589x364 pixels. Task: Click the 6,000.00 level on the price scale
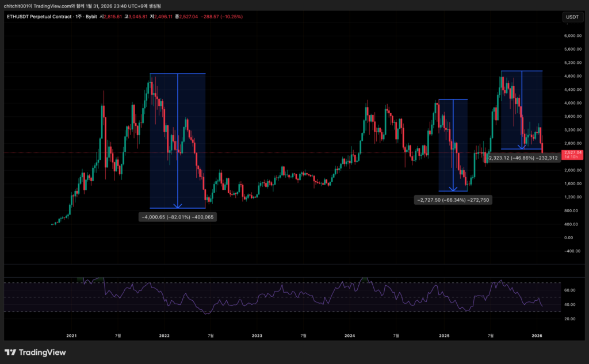tap(572, 36)
